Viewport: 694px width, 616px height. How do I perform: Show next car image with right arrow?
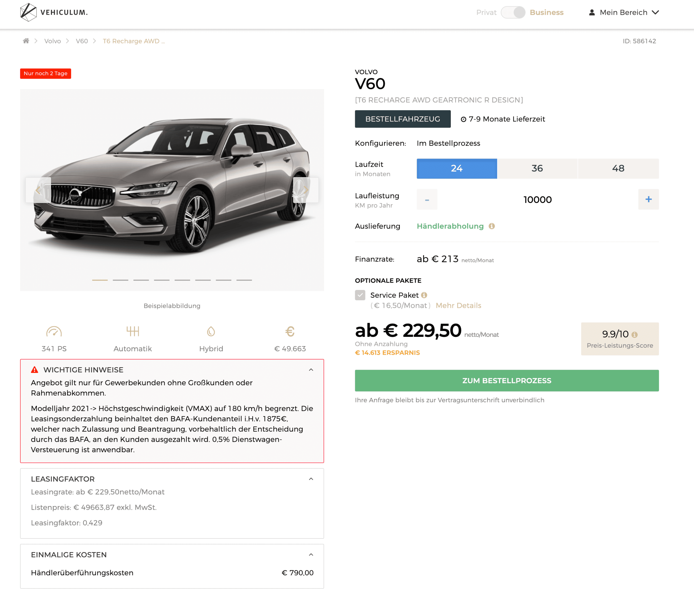(306, 190)
